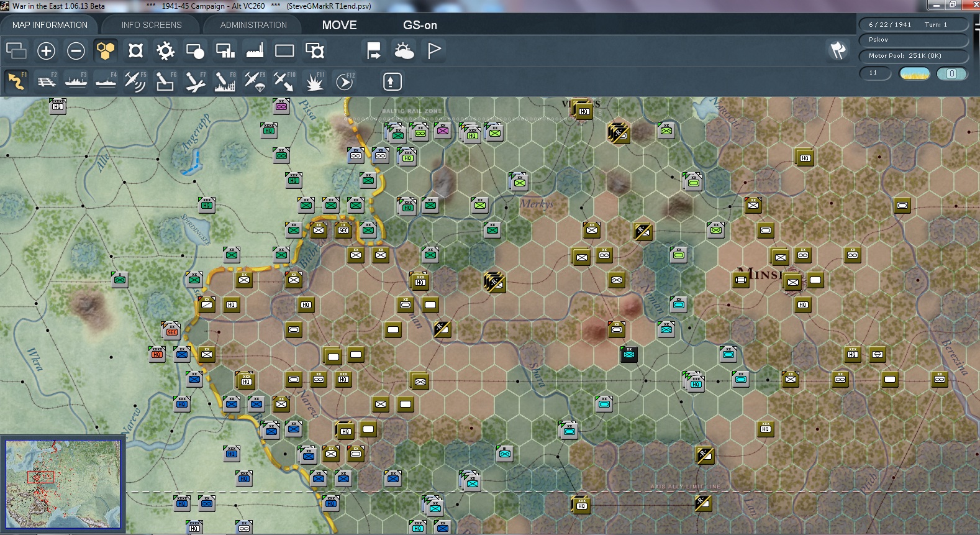Open the ADMINISTRATION tab
The width and height of the screenshot is (980, 535).
click(253, 25)
